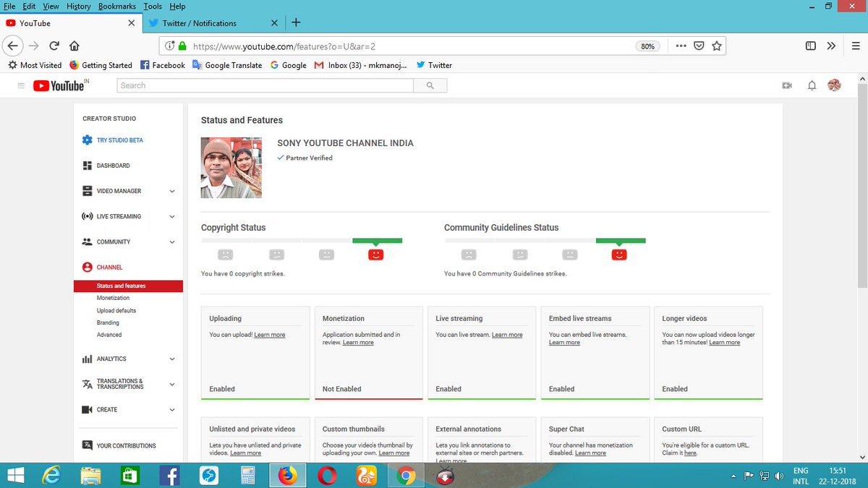Click Learn more under Monetization
868x488 pixels.
click(x=358, y=343)
